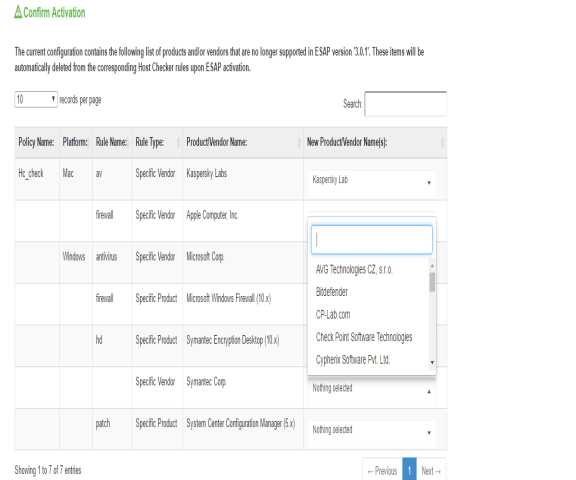Select Cypherix Software Pvt. Ltd. option
Screen dimensions: 576x480
point(353,360)
